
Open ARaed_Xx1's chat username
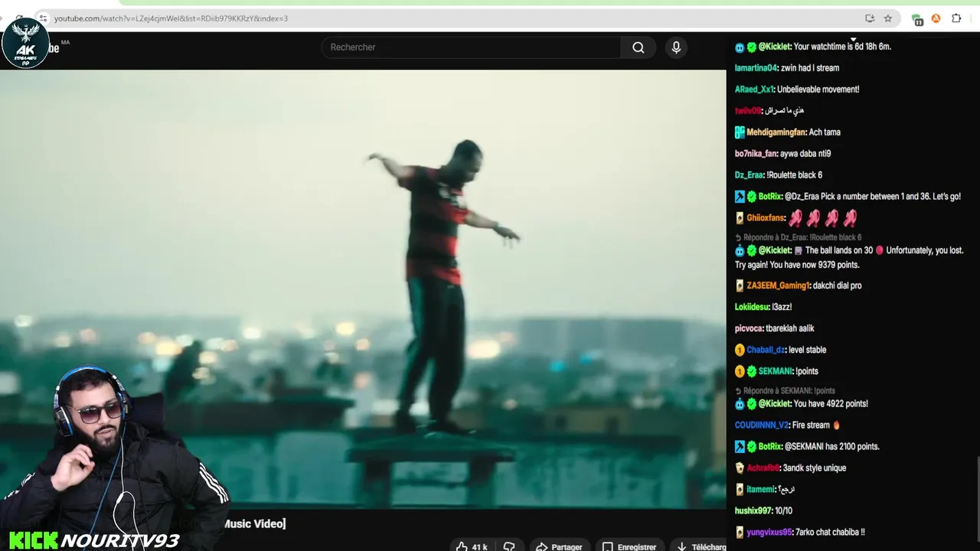pyautogui.click(x=754, y=90)
